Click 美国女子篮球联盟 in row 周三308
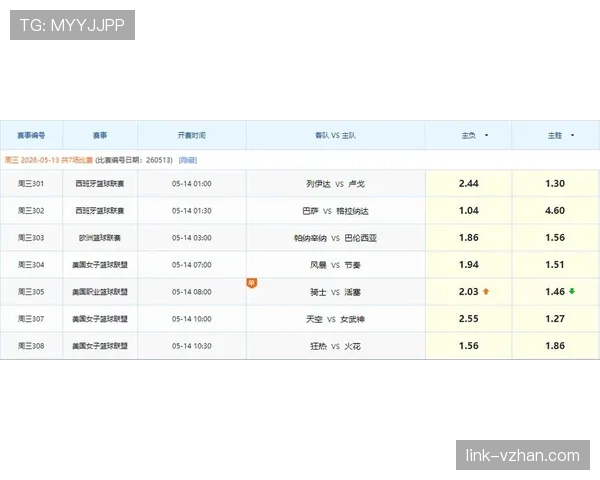Image resolution: width=600 pixels, height=480 pixels. coord(100,346)
